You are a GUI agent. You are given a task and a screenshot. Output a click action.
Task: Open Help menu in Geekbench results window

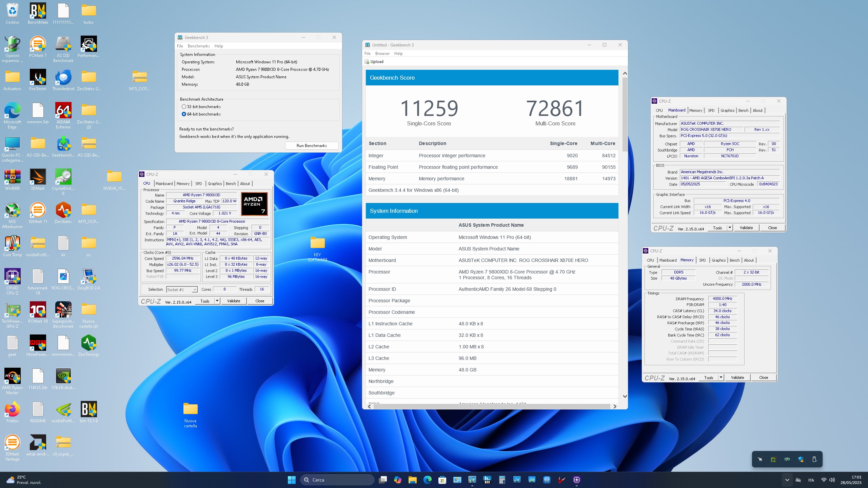click(x=398, y=54)
